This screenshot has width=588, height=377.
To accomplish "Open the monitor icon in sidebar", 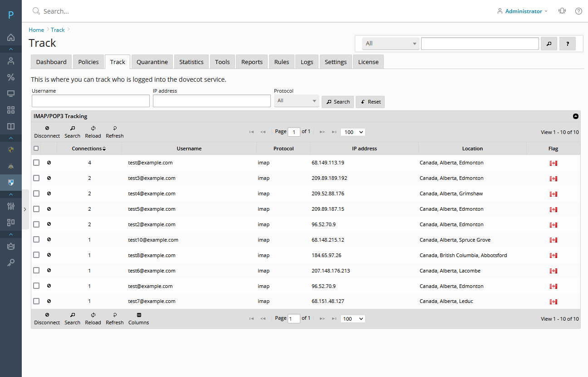I will 11,94.
